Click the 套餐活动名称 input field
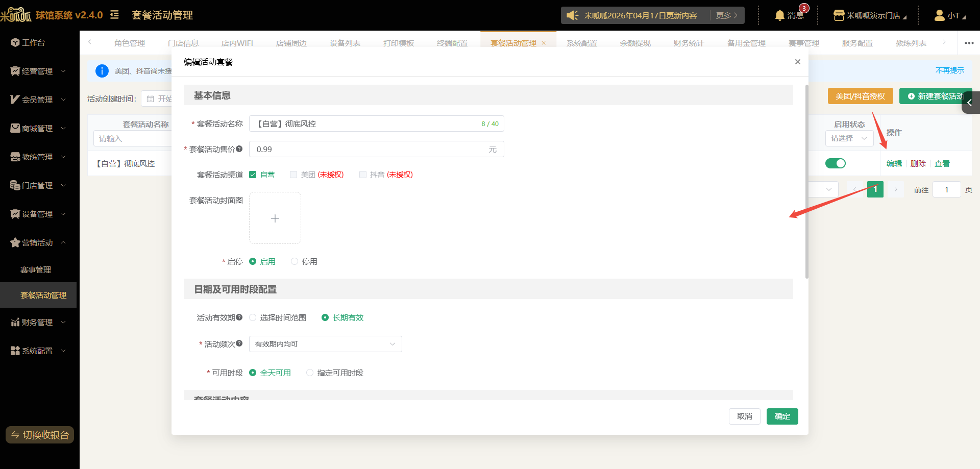Viewport: 980px width, 469px height. click(x=377, y=124)
